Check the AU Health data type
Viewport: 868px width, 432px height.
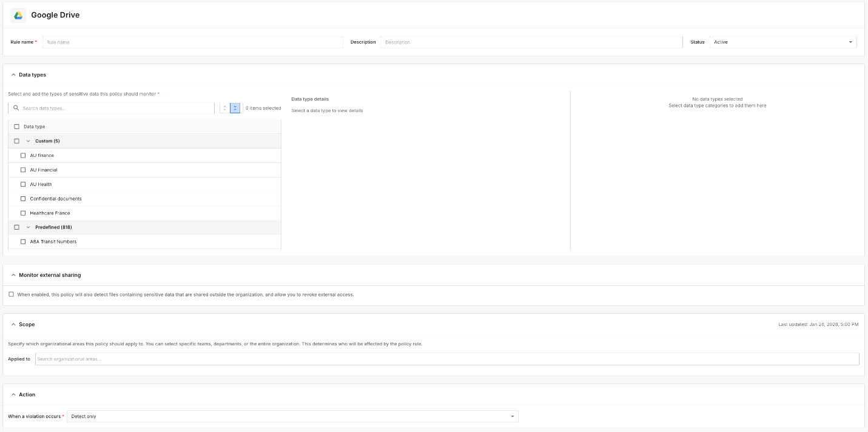[23, 184]
